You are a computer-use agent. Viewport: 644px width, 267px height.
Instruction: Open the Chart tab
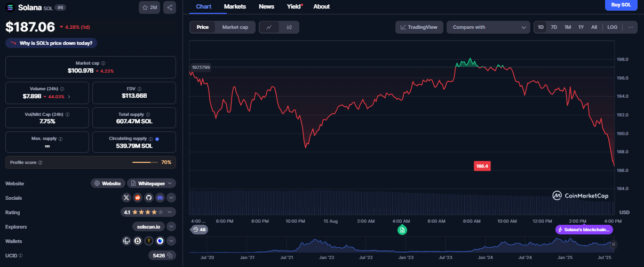coord(203,6)
